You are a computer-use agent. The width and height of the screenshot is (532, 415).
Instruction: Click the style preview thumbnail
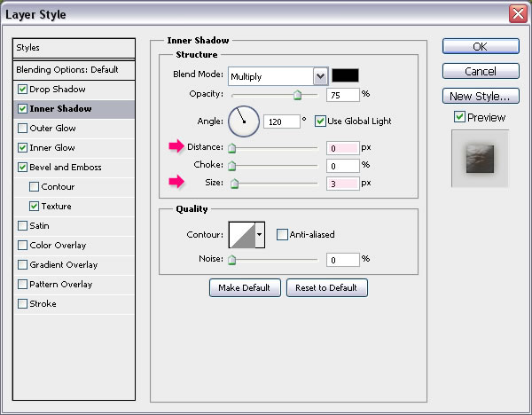(480, 159)
